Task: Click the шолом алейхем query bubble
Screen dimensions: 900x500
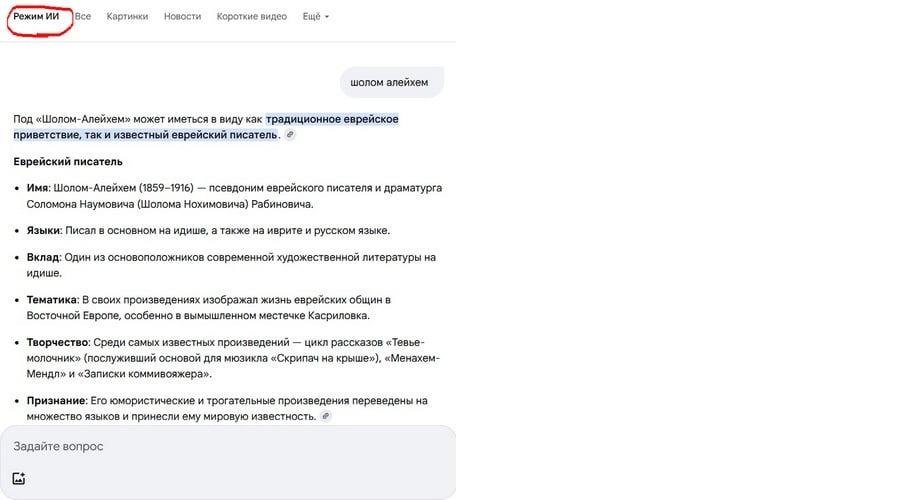Action: (x=389, y=82)
